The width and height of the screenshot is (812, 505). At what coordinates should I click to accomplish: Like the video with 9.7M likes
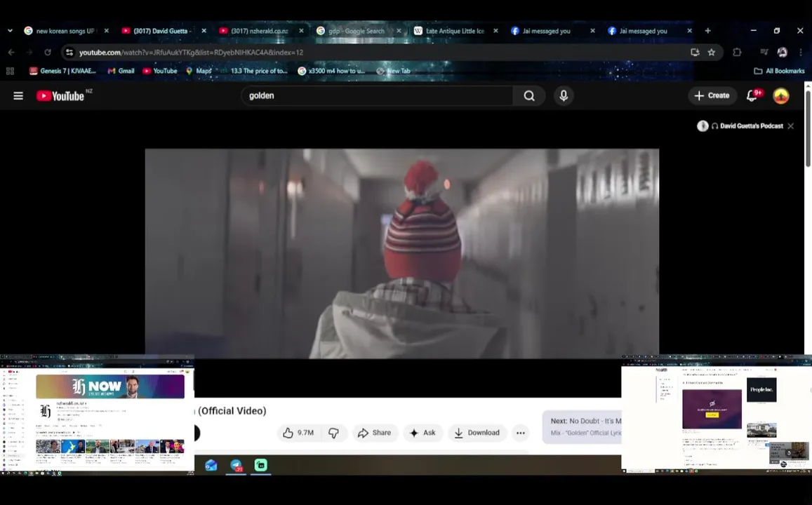pos(299,433)
